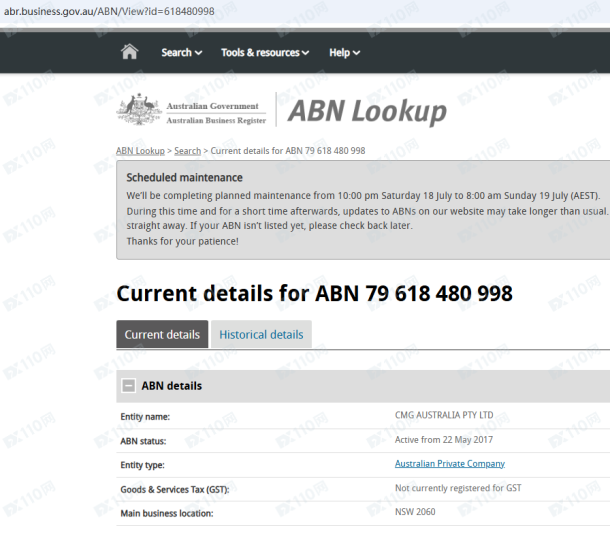
Task: Click the Thanks for your patience text
Action: coord(182,242)
